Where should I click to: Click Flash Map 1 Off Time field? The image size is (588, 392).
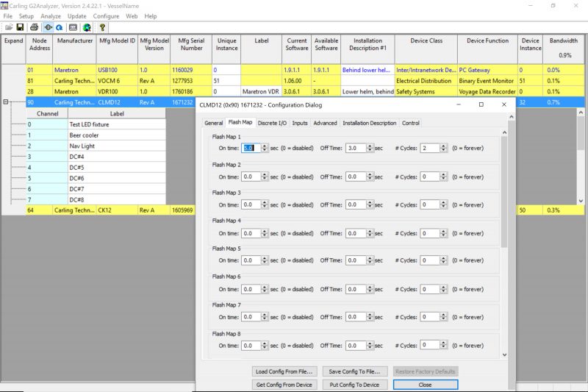click(x=356, y=148)
